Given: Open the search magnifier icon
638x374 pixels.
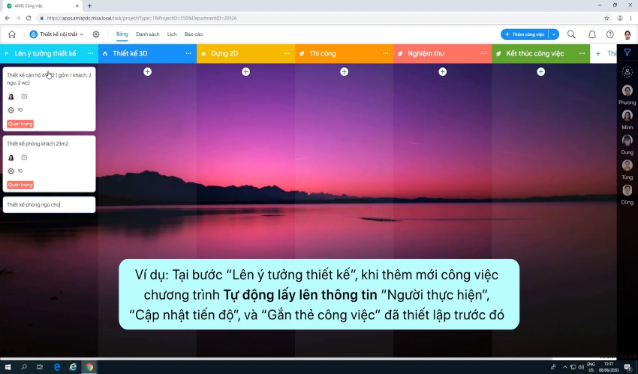Looking at the screenshot, I should pos(571,34).
